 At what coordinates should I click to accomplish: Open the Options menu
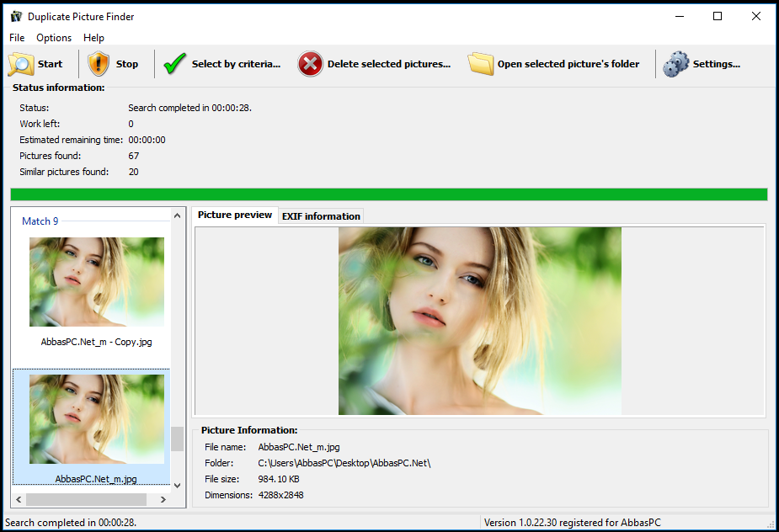coord(54,38)
